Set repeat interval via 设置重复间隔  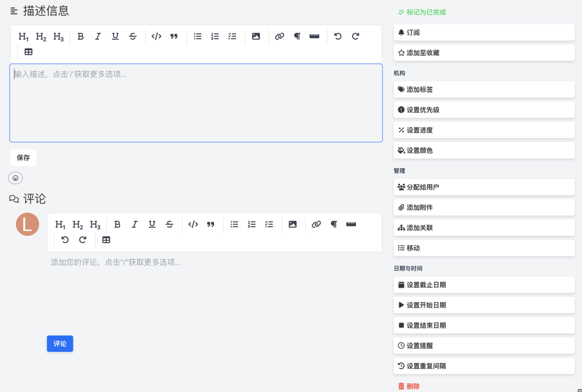point(484,366)
